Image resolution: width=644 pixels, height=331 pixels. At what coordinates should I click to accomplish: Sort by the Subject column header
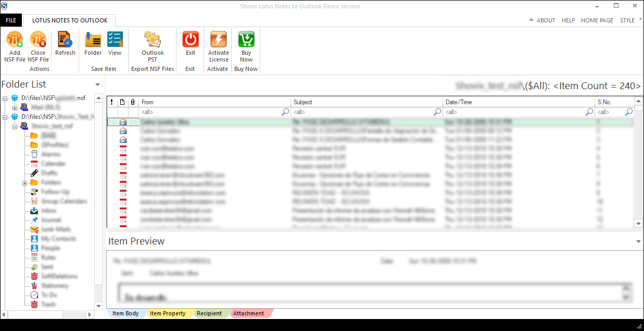367,102
